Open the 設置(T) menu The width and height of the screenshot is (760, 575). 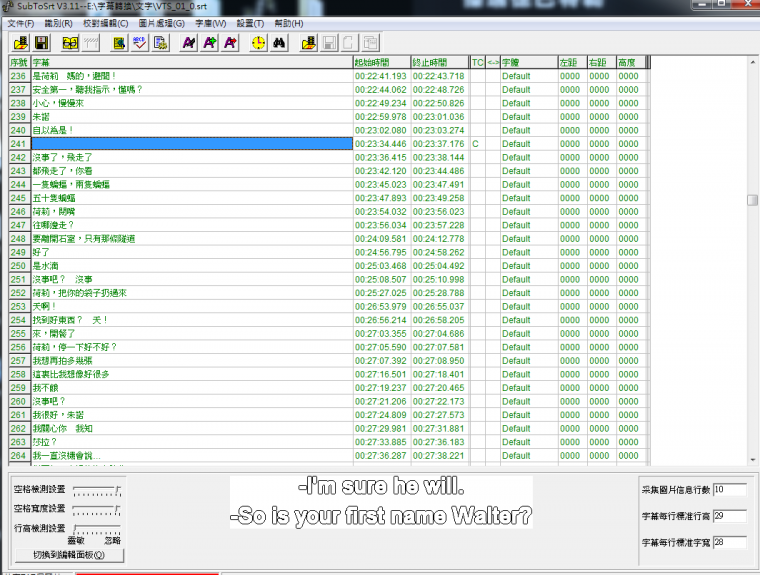[250, 23]
